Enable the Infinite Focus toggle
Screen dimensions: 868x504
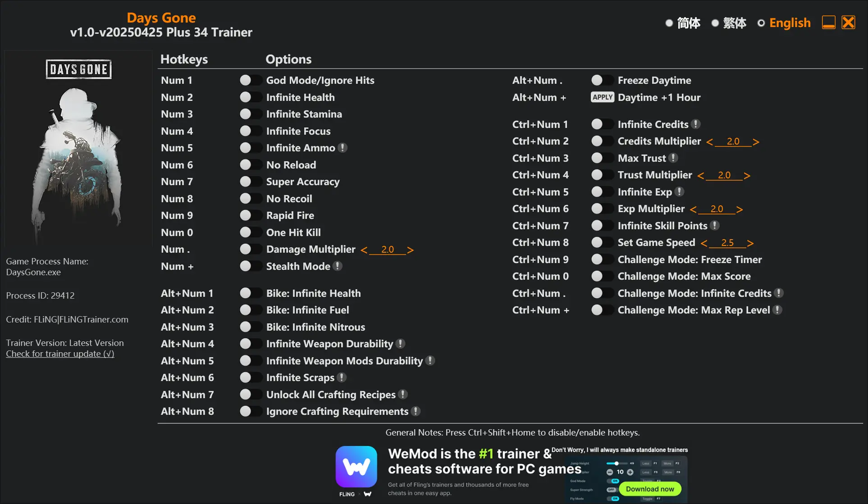coord(251,131)
